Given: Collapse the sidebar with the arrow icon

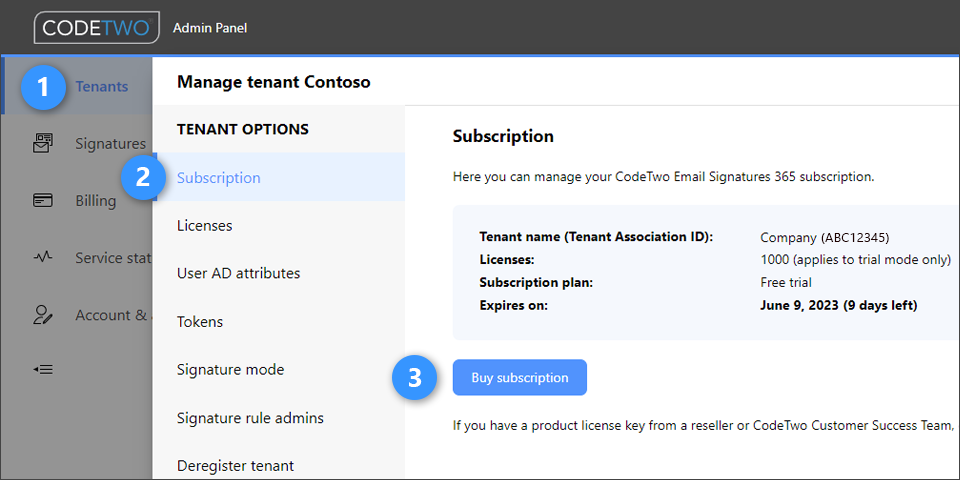Looking at the screenshot, I should click(43, 369).
